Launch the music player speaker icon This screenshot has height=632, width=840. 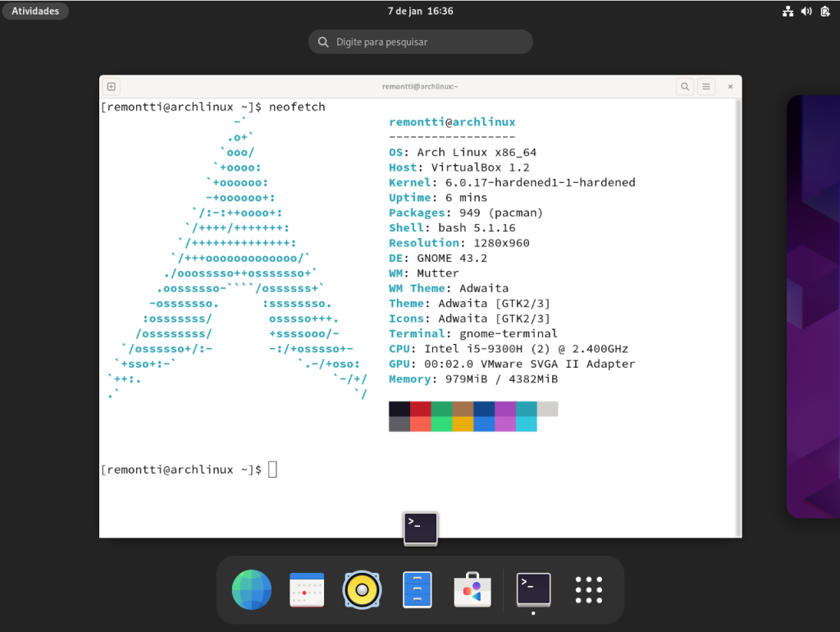click(x=363, y=589)
